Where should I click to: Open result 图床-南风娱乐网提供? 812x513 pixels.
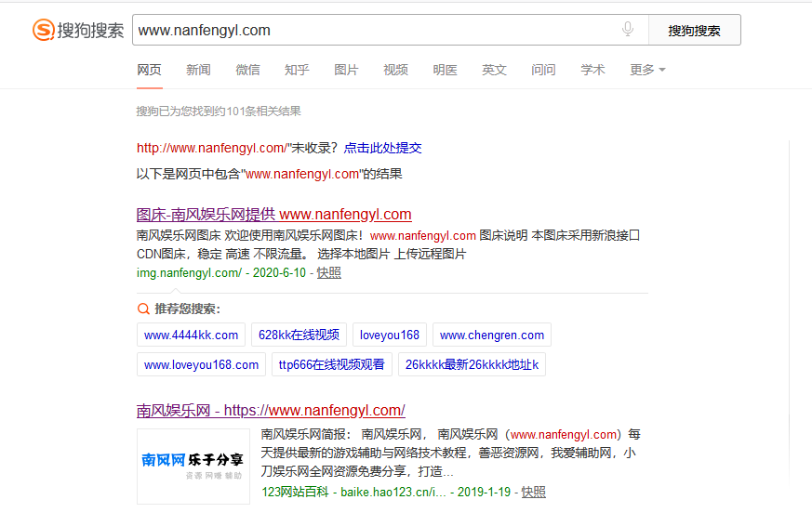273,215
